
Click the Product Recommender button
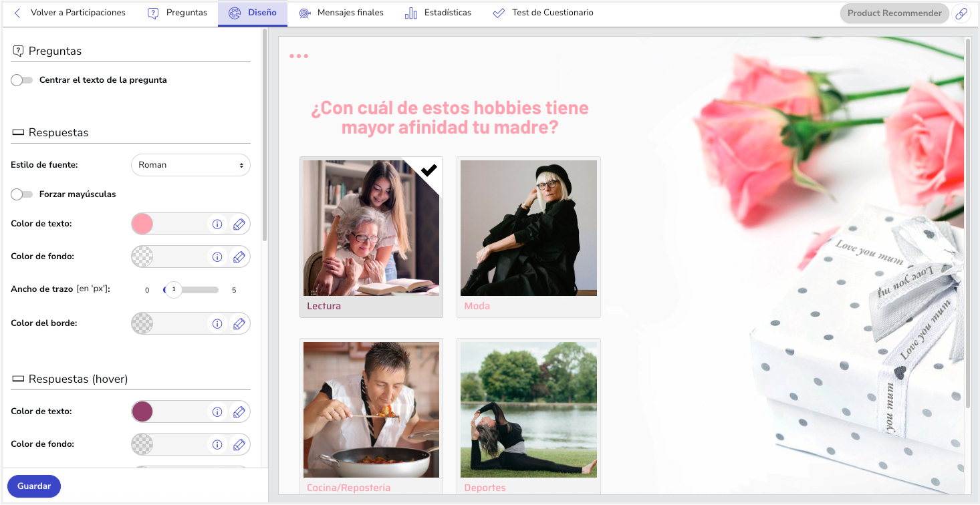tap(894, 13)
